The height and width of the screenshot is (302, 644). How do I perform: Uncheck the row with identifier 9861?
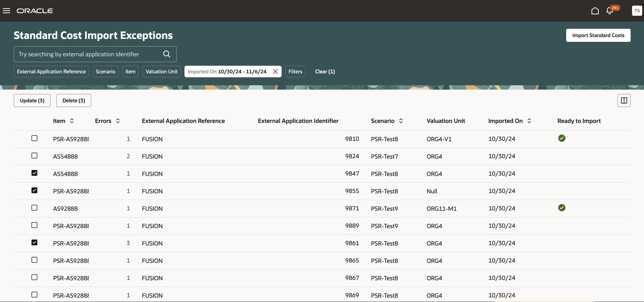[x=34, y=242]
